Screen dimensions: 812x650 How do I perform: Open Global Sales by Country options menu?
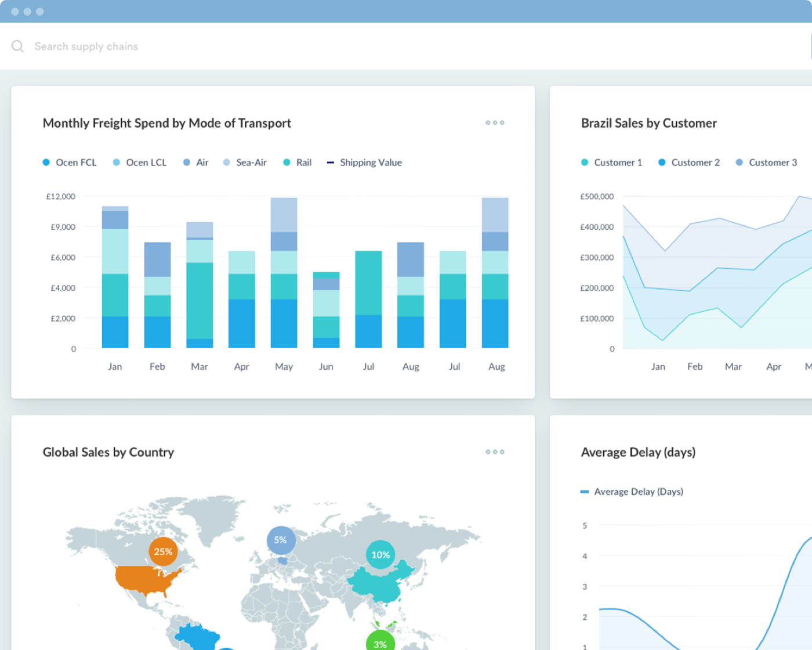495,452
